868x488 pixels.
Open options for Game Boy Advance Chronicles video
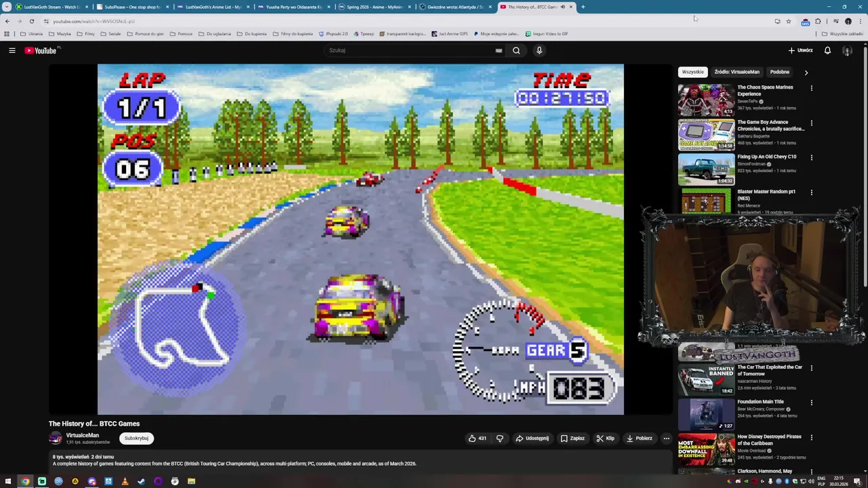point(811,123)
